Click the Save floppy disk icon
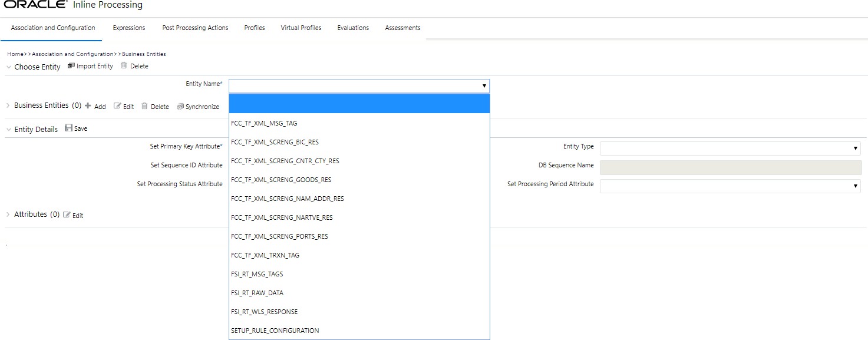The image size is (868, 340). coord(68,128)
